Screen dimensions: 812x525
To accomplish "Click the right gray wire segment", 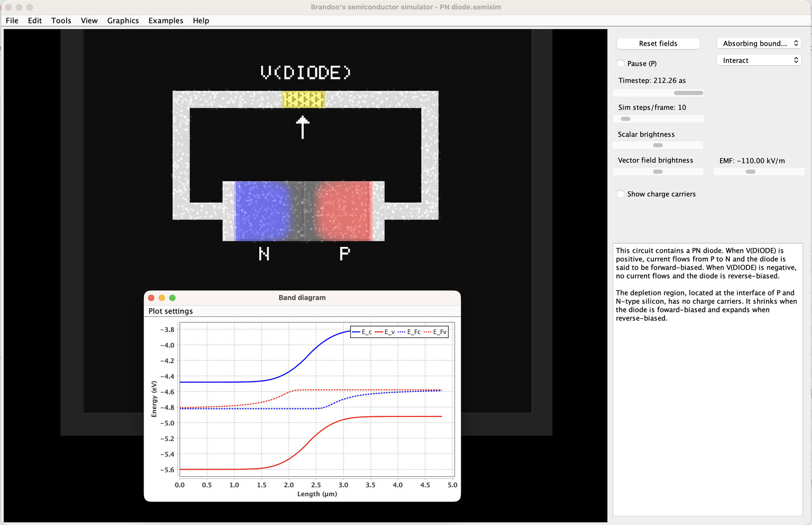I will 430,155.
